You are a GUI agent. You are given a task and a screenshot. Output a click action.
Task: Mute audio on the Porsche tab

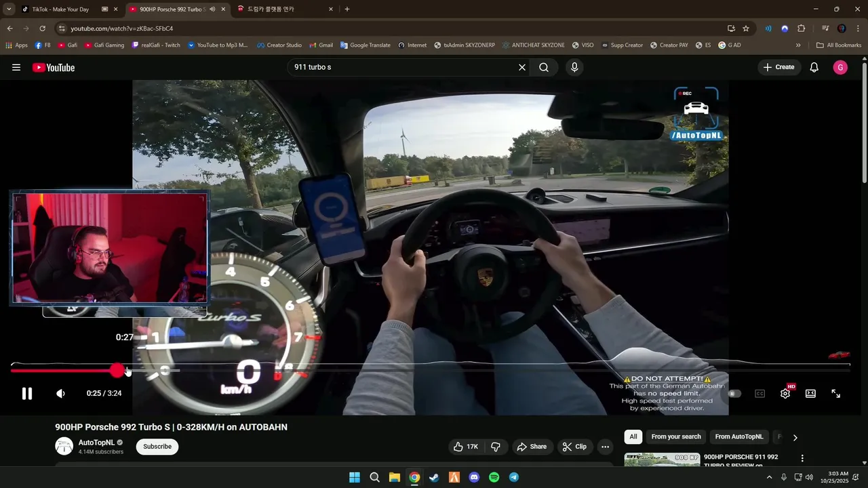(x=212, y=9)
